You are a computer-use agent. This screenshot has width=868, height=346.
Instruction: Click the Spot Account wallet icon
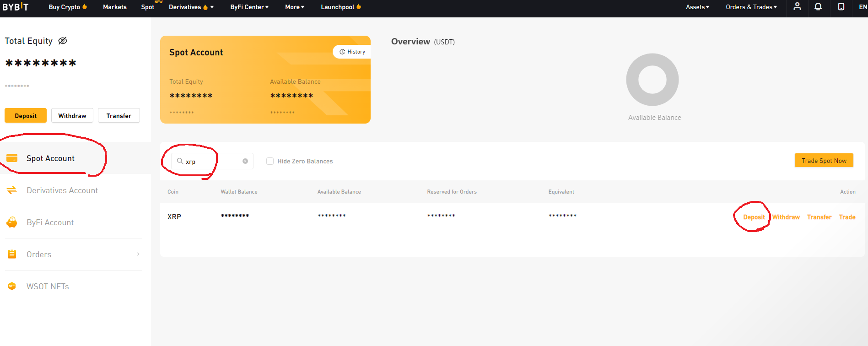point(12,158)
